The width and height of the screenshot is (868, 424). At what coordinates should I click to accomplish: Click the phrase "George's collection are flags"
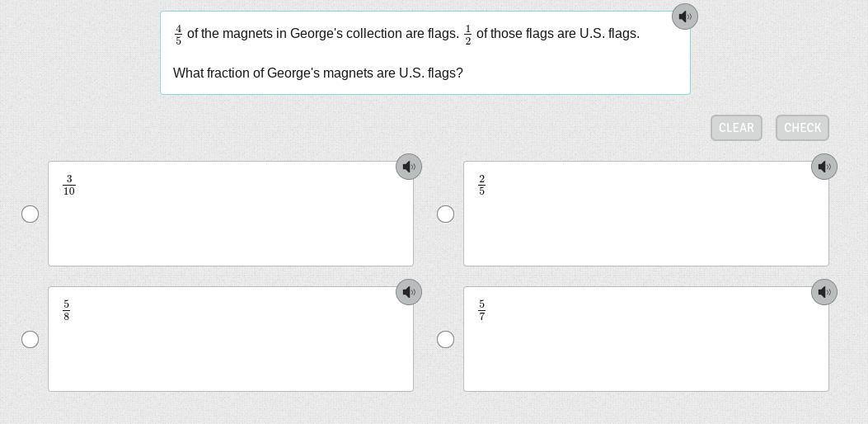coord(374,34)
